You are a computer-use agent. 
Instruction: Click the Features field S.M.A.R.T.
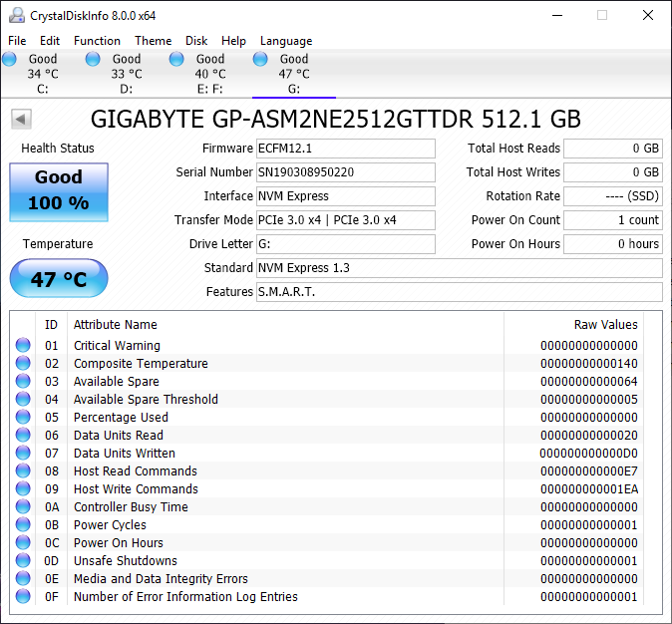coord(460,292)
